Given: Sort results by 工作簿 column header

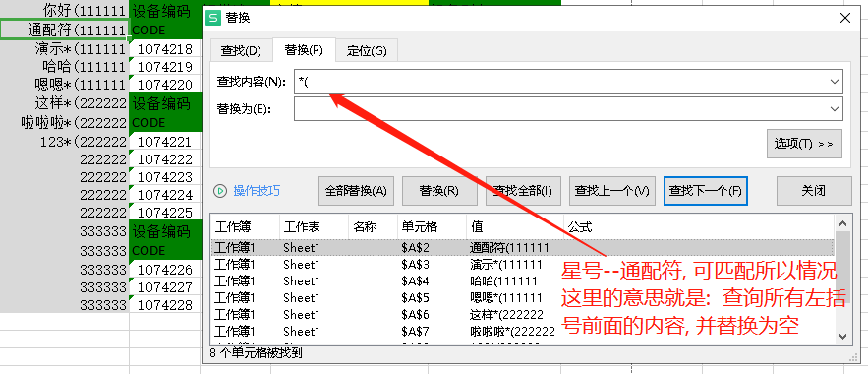Looking at the screenshot, I should tap(245, 227).
